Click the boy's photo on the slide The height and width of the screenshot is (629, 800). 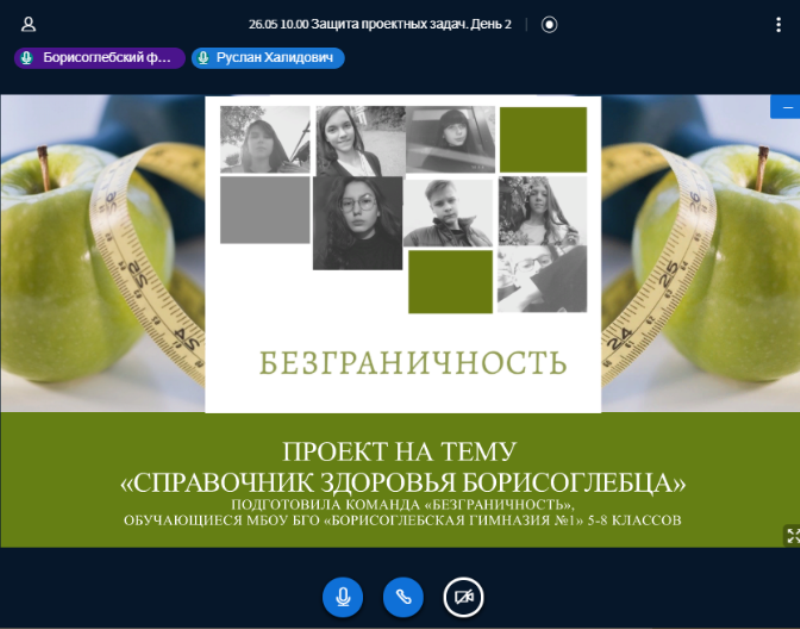[x=448, y=213]
